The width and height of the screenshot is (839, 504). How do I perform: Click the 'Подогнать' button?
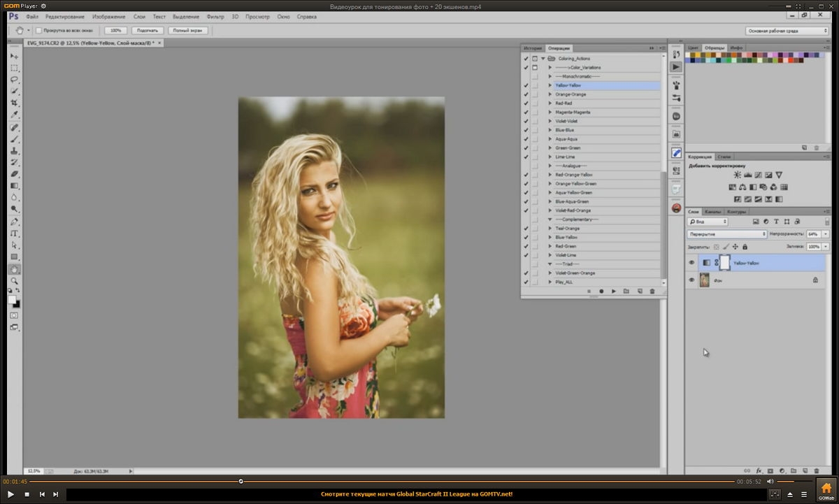tap(148, 31)
